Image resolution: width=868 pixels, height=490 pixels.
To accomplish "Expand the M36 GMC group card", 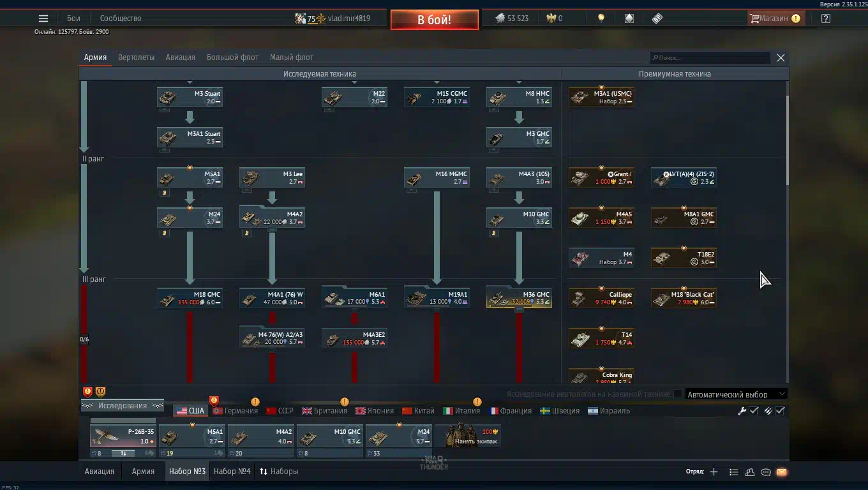I will 519,299.
